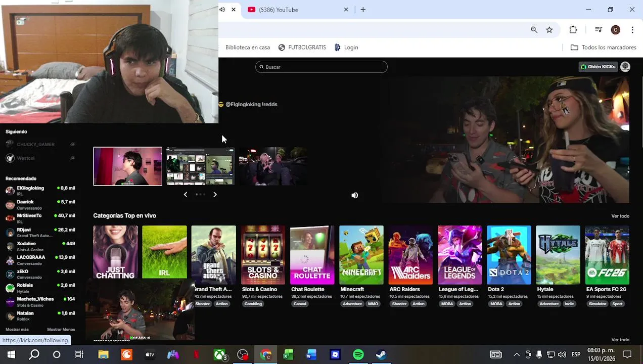Open the Chrome three-dot menu
Screen dimensions: 643x364
point(632,30)
